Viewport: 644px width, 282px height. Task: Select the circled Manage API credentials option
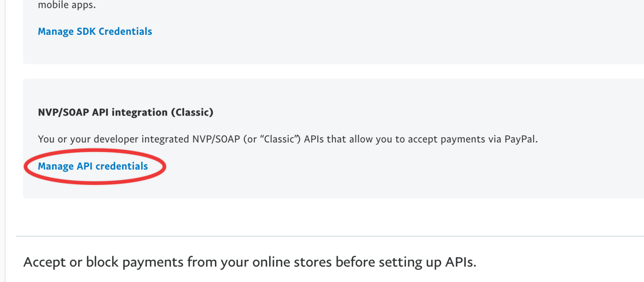pyautogui.click(x=93, y=166)
